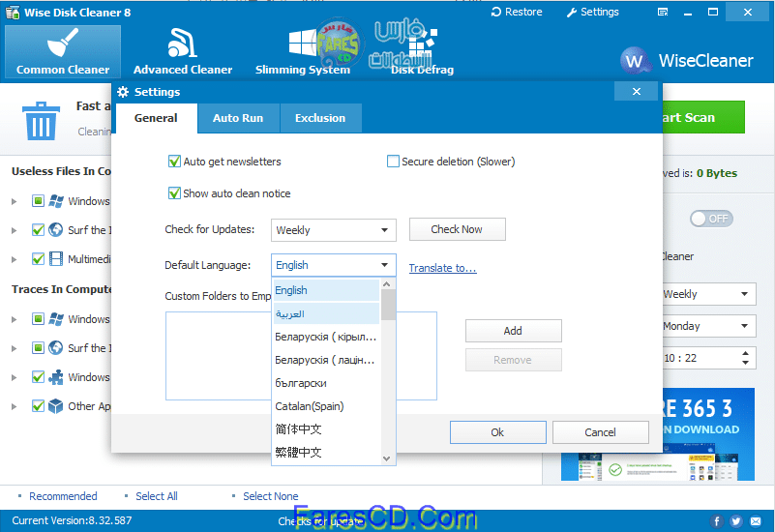The width and height of the screenshot is (775, 532).
Task: Switch to the General tab
Action: coord(156,118)
